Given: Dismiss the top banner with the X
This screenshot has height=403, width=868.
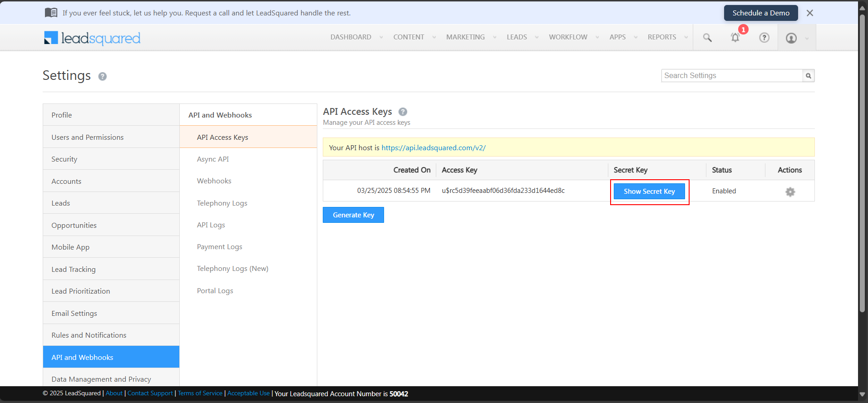Looking at the screenshot, I should 810,13.
